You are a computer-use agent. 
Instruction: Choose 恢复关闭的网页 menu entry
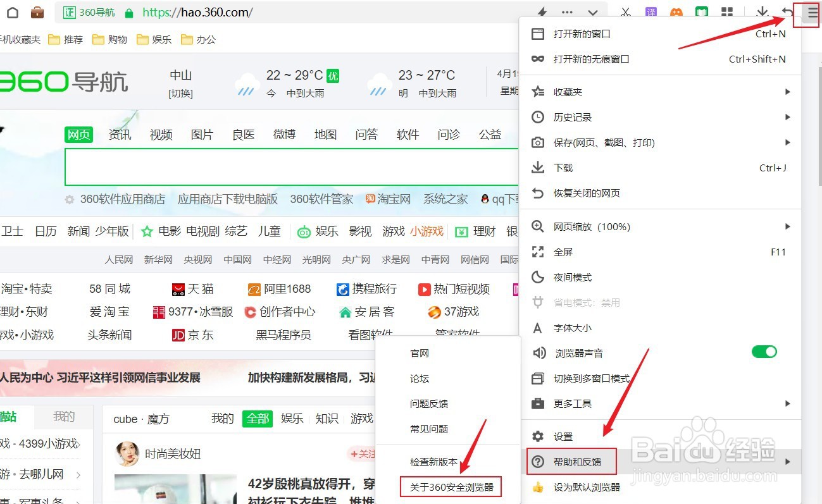coord(660,193)
